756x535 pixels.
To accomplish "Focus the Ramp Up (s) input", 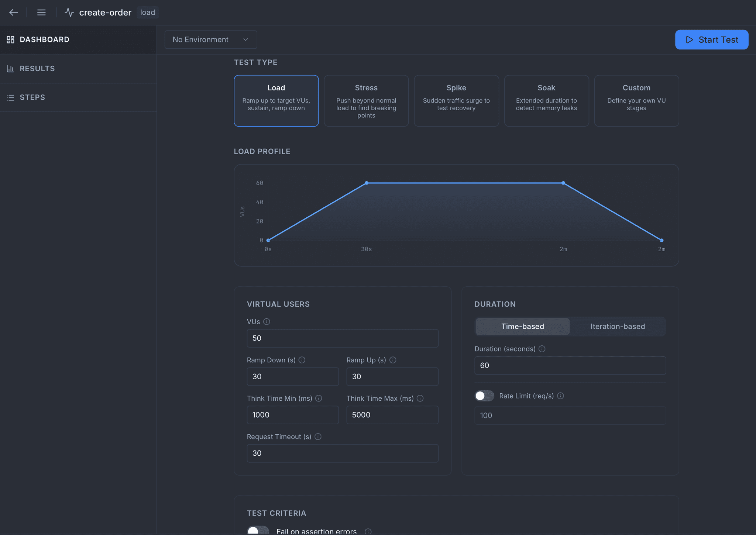I will 392,377.
